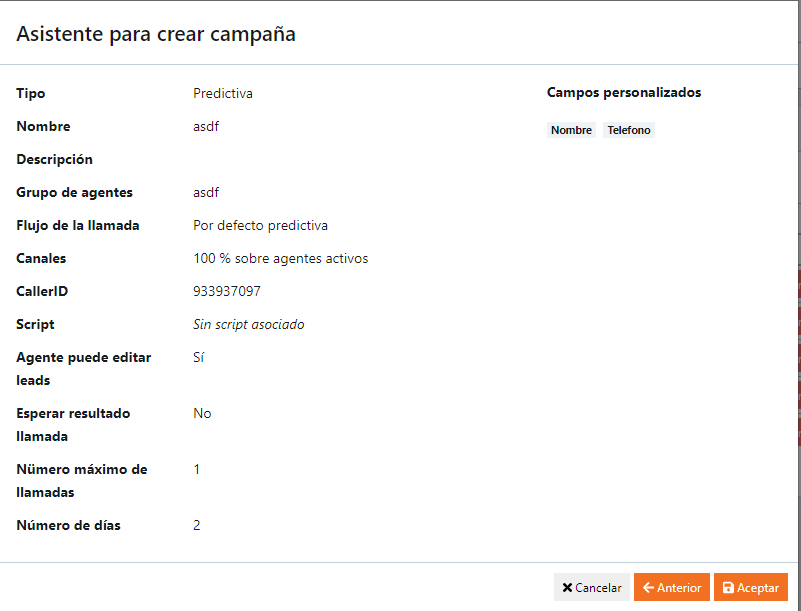Click the 'Esperar resultado llamada' label
The height and width of the screenshot is (611, 801).
pos(73,424)
